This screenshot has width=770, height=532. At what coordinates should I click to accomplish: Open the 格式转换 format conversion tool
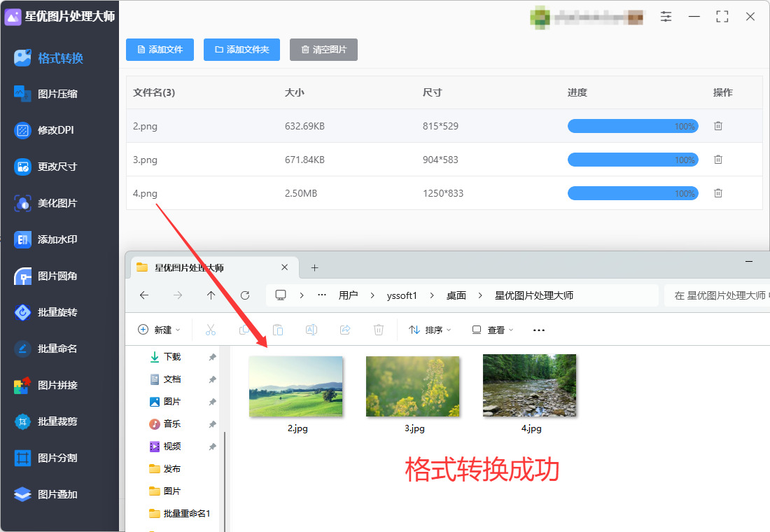[x=48, y=58]
